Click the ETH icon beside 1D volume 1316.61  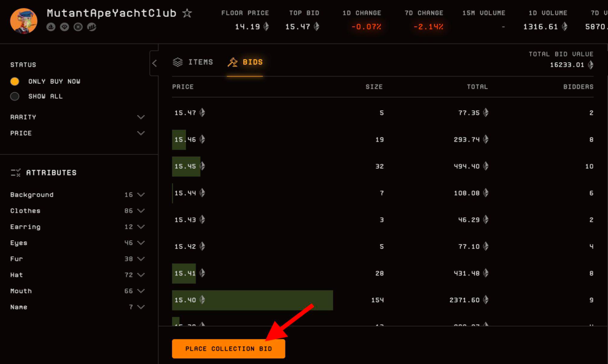(x=565, y=26)
